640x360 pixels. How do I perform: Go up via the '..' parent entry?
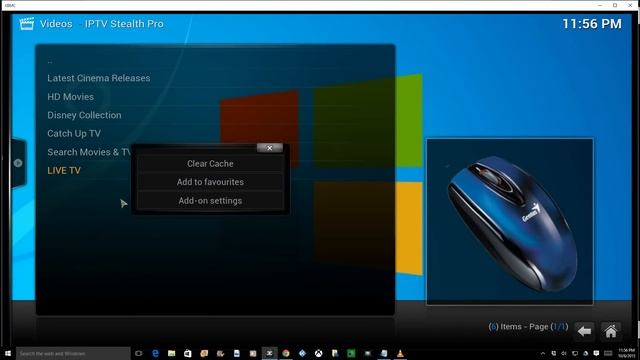50,61
